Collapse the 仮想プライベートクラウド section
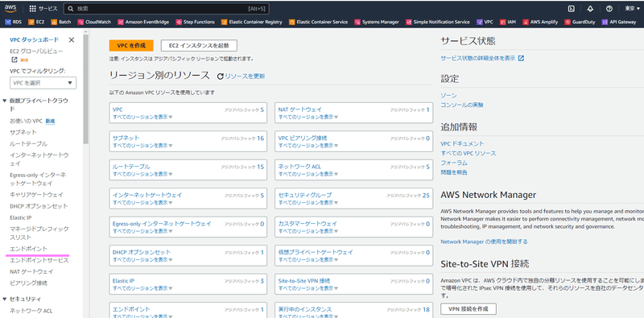The image size is (644, 318). 5,101
